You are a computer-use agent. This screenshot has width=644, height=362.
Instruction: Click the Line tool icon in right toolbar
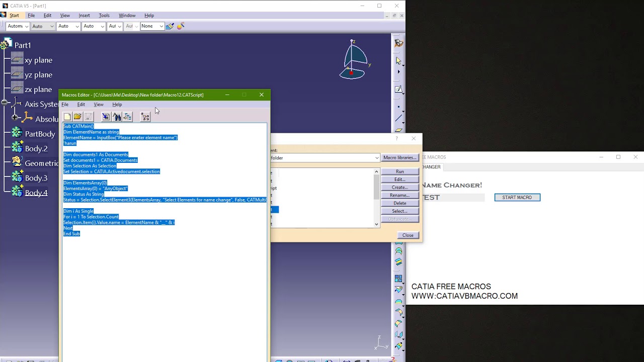point(398,119)
